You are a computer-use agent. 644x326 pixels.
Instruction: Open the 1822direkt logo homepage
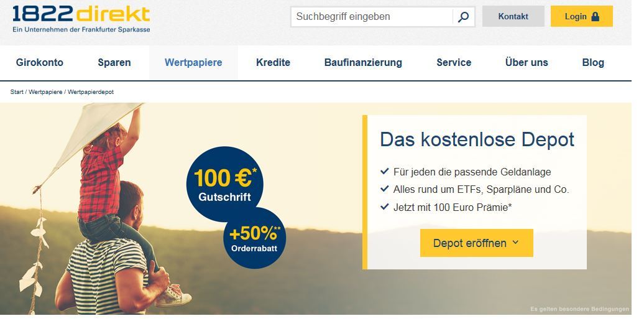[81, 19]
